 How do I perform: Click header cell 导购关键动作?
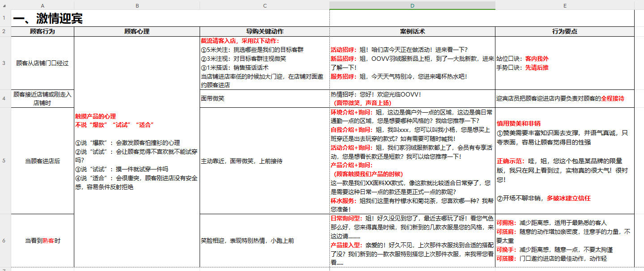click(x=264, y=32)
